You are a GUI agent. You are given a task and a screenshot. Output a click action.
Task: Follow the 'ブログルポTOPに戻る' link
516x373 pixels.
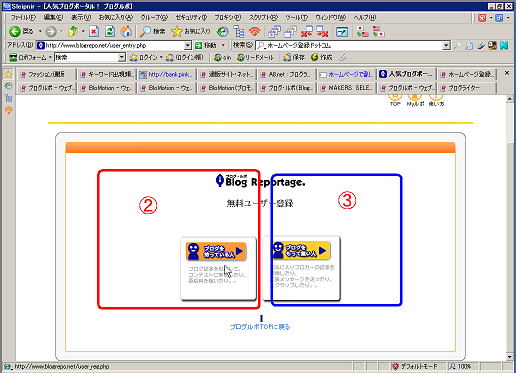260,327
